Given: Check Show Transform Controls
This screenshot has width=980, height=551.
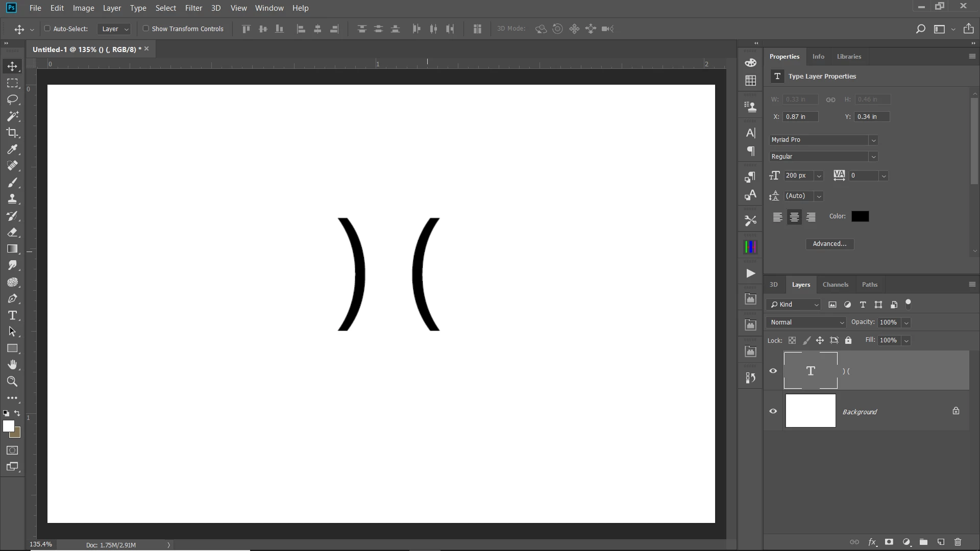Looking at the screenshot, I should pyautogui.click(x=146, y=29).
